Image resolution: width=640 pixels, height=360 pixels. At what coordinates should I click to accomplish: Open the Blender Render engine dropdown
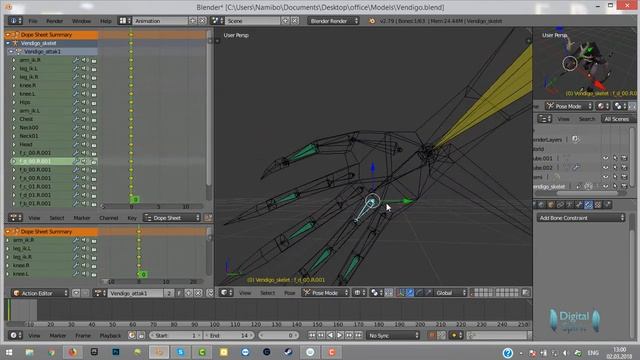(x=333, y=20)
